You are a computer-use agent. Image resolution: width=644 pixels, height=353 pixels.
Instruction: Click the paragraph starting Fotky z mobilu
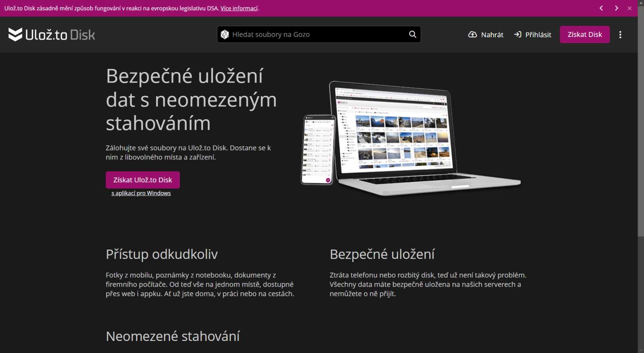pos(200,285)
